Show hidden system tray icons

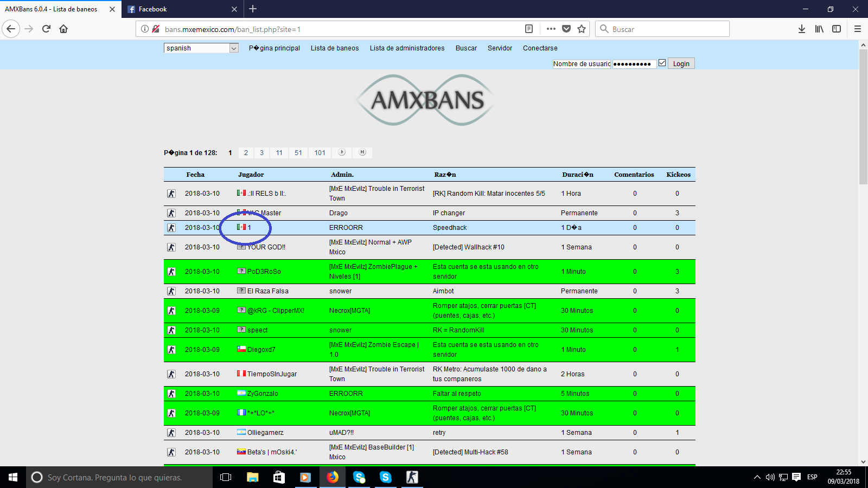pyautogui.click(x=757, y=477)
